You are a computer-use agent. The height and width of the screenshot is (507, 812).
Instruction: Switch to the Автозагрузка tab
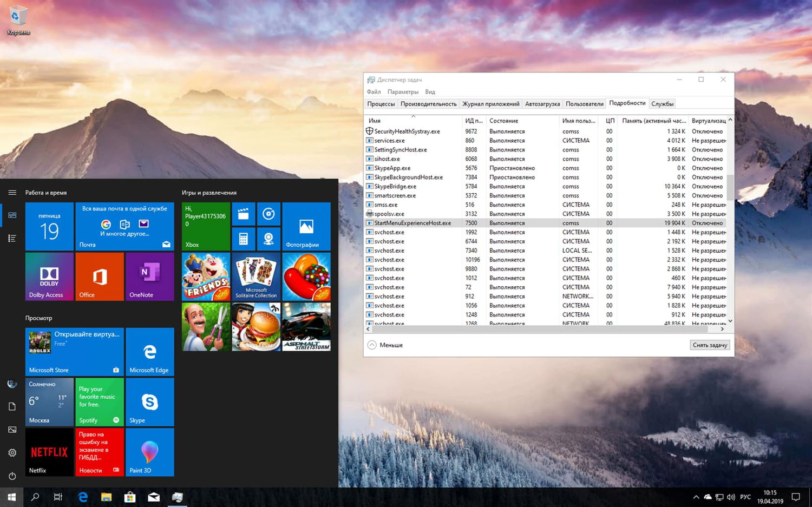(x=542, y=104)
